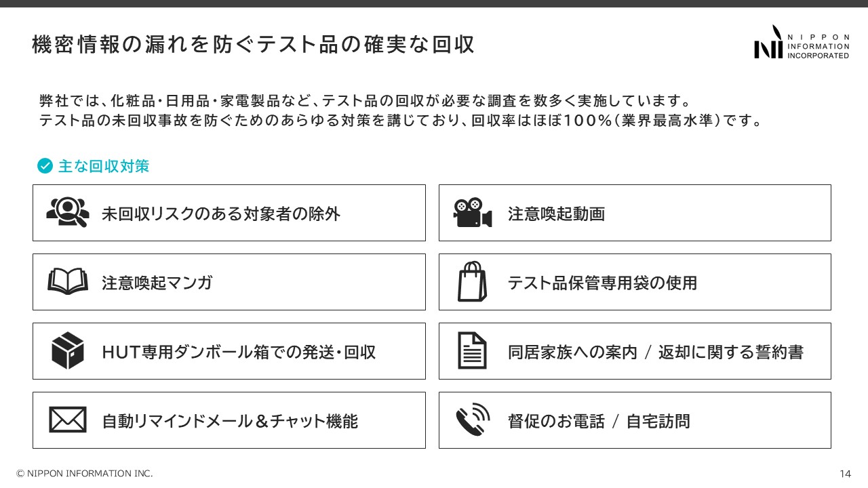Click the cardboard box package icon
Viewport: 868px width, 488px height.
tap(68, 350)
